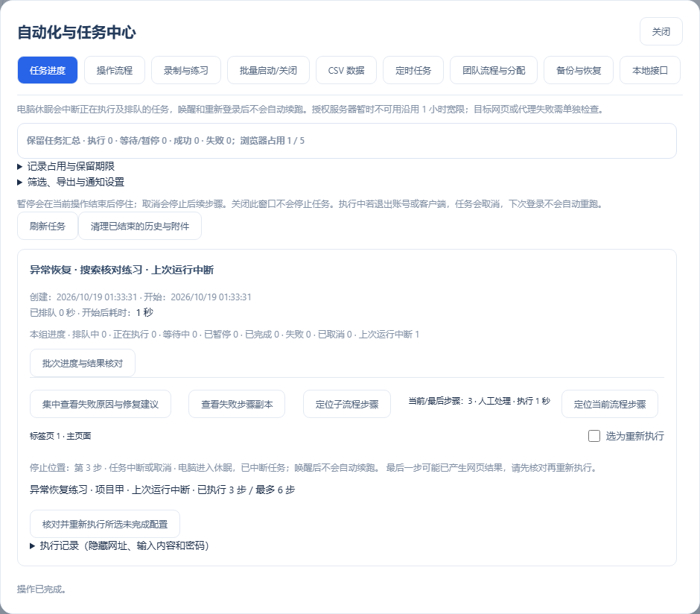The image size is (700, 614).
Task: Click 核对并重新执行所选未完成配置 button
Action: [x=104, y=524]
